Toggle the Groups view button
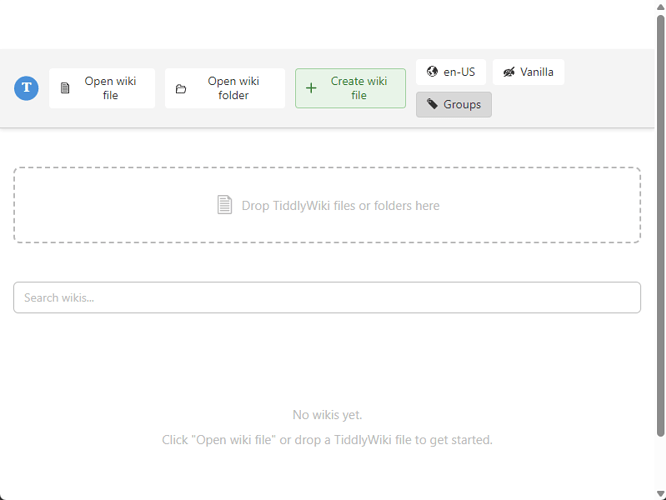This screenshot has width=666, height=500. (x=454, y=104)
